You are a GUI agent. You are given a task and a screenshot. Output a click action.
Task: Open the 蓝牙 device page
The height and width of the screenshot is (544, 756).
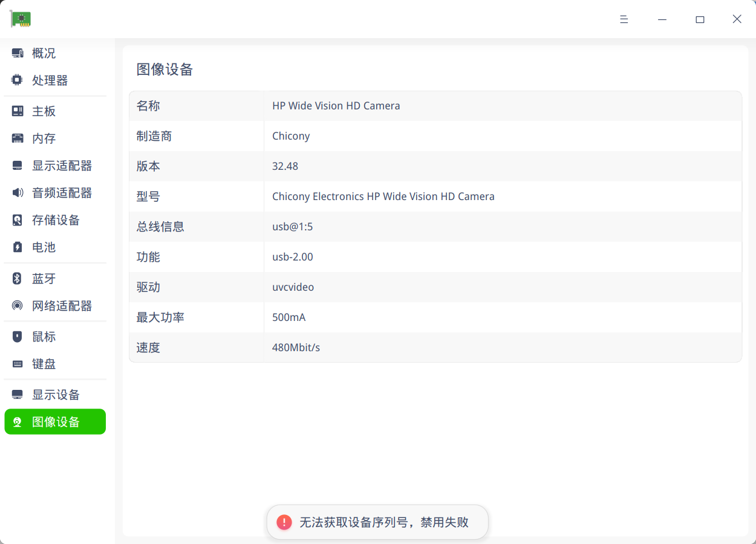tap(55, 279)
